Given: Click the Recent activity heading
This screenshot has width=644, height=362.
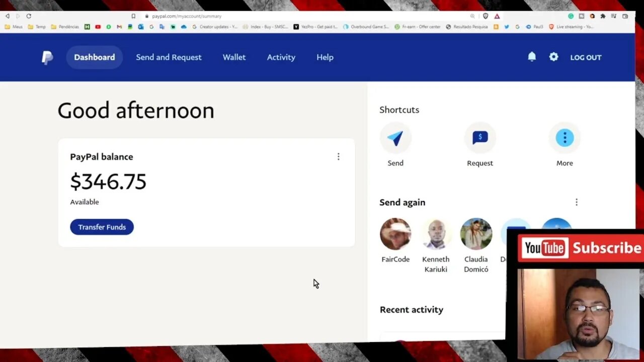Looking at the screenshot, I should (412, 310).
